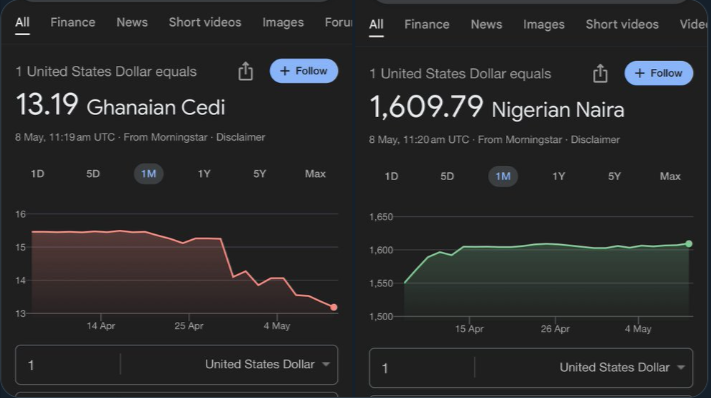Select 5Y range on Cedi chart
The width and height of the screenshot is (711, 398).
pyautogui.click(x=259, y=174)
